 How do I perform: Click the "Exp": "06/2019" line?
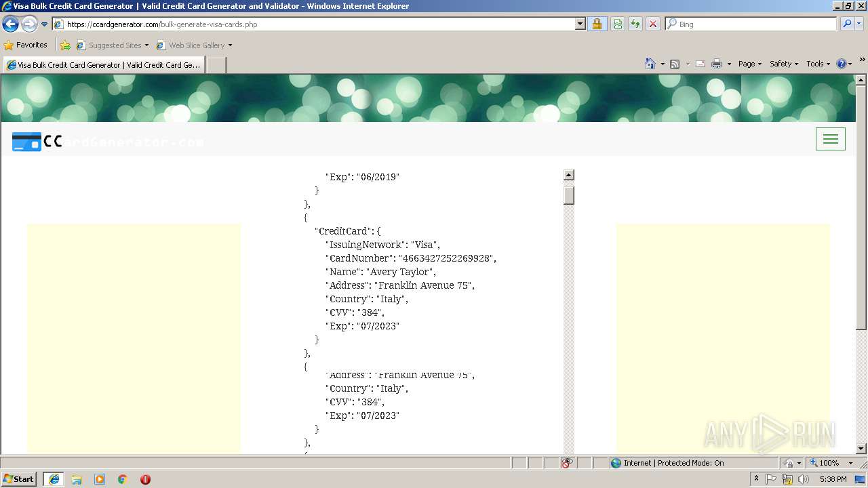pyautogui.click(x=362, y=177)
